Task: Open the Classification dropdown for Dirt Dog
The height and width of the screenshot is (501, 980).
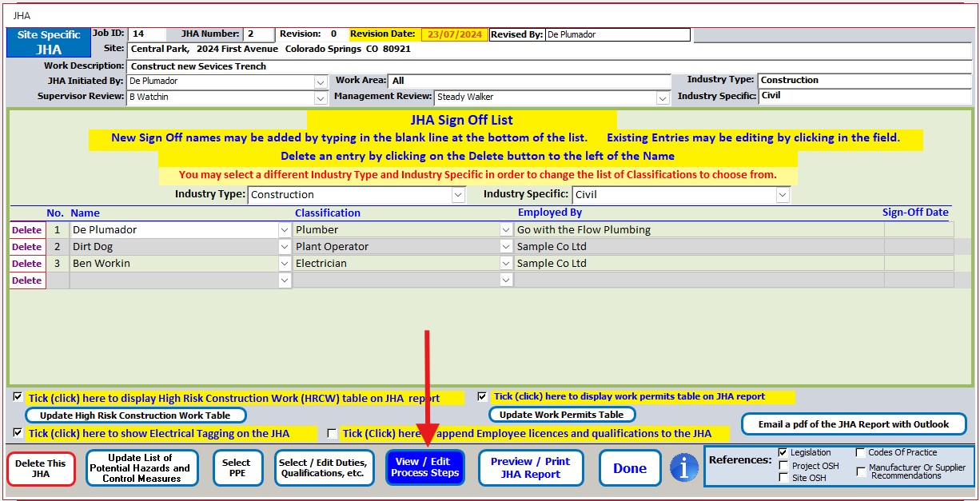Action: point(504,246)
